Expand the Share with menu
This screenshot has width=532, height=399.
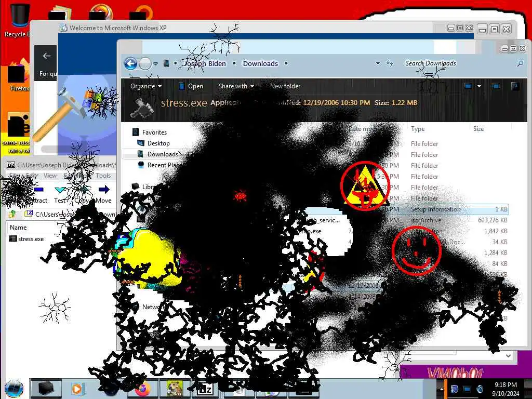click(236, 86)
